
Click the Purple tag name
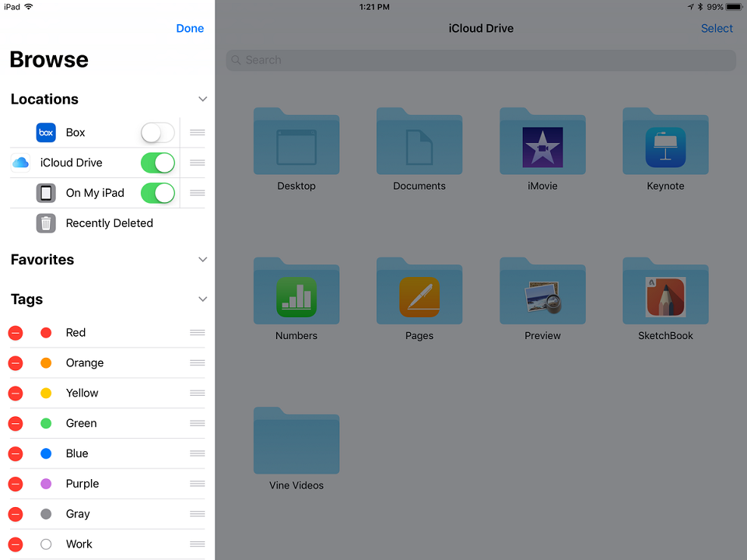[x=82, y=484]
